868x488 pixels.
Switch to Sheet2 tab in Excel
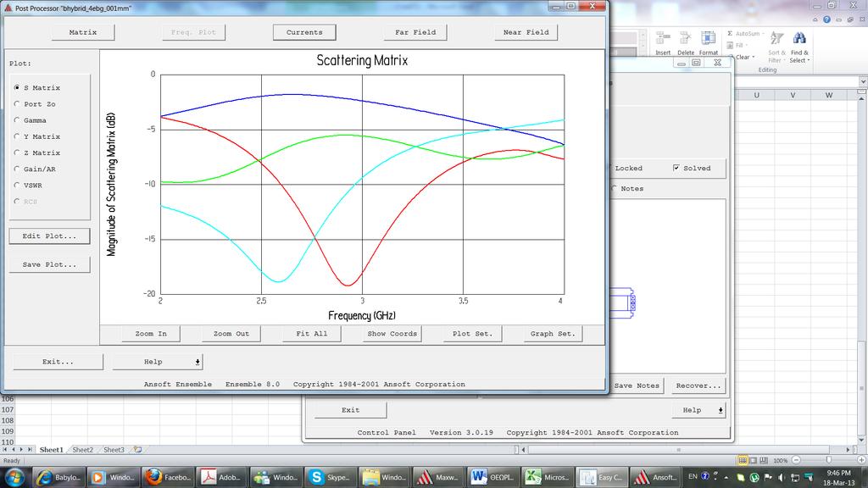82,450
